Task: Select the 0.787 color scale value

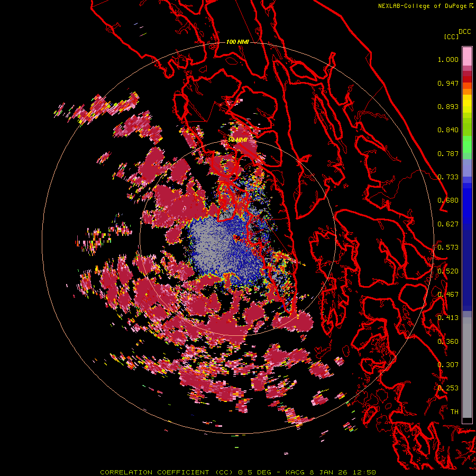Action: [x=448, y=153]
